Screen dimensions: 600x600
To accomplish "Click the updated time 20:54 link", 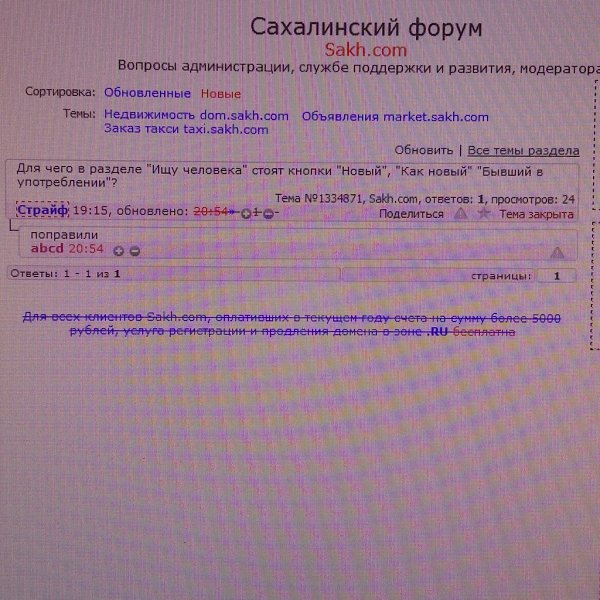I will tap(210, 211).
